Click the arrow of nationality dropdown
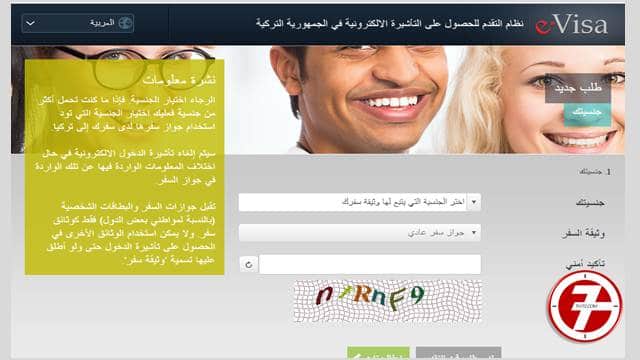The width and height of the screenshot is (640, 360). point(473,202)
